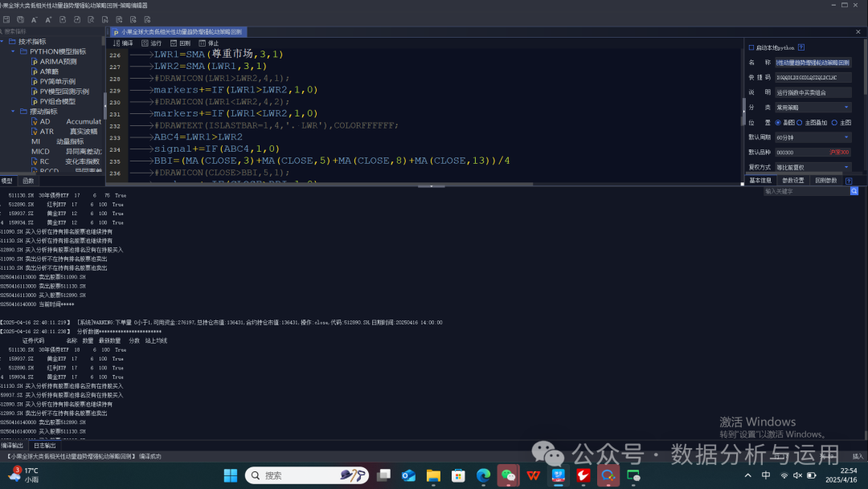Open weather widget showing 17°C 小雨
This screenshot has width=868, height=489.
point(23,475)
